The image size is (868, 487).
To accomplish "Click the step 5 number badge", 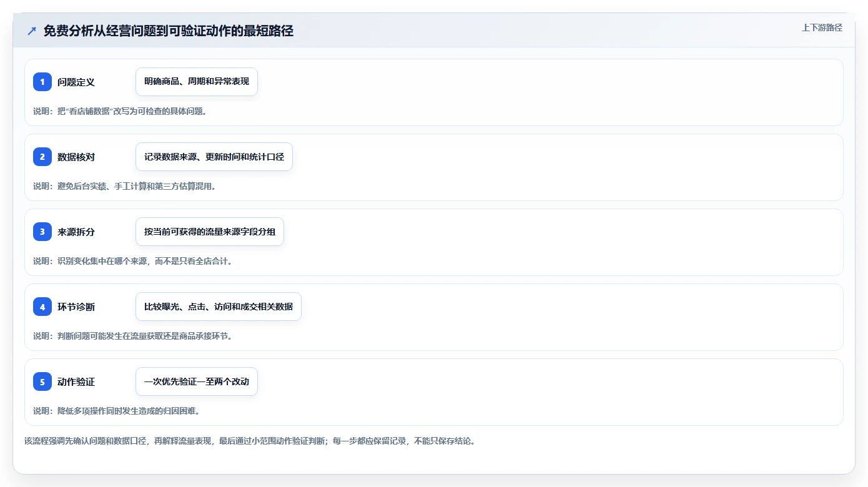I will (42, 381).
